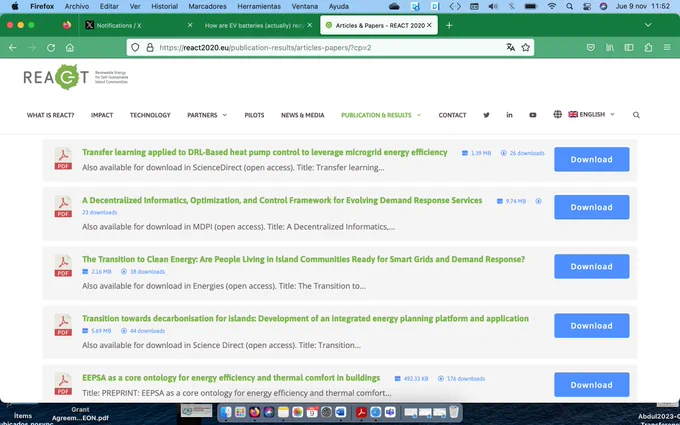Open the Trash in the Dock
The width and height of the screenshot is (680, 425).
[454, 412]
